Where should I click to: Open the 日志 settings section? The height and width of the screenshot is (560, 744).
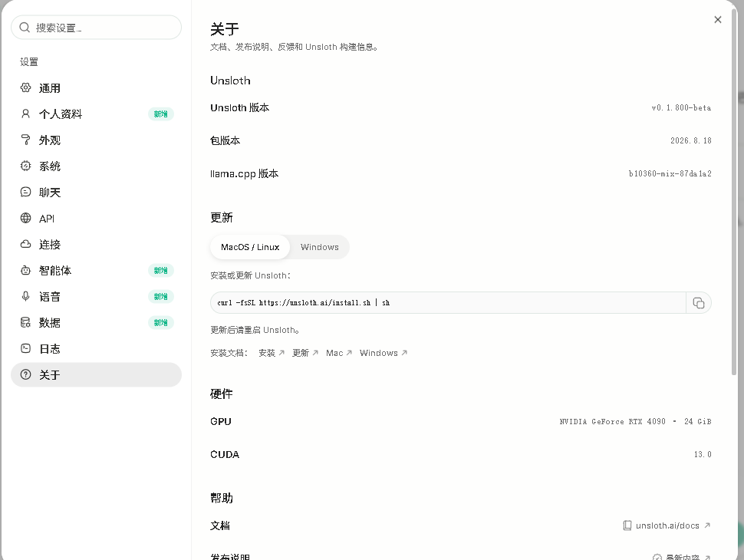click(x=97, y=349)
